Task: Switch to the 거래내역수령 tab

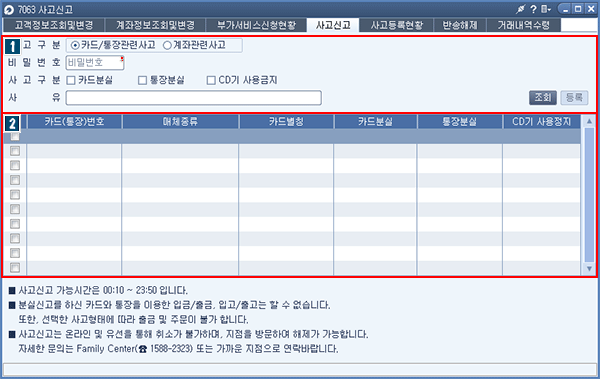Action: 524,25
